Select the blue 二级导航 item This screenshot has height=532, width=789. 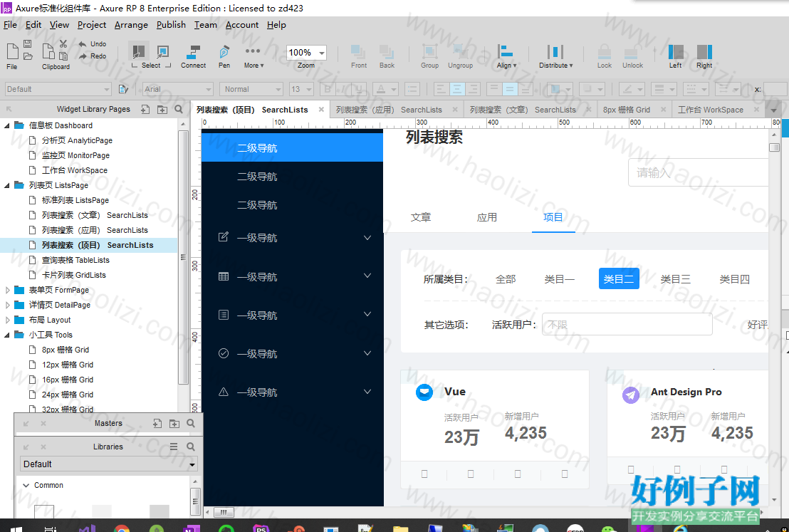pyautogui.click(x=293, y=147)
